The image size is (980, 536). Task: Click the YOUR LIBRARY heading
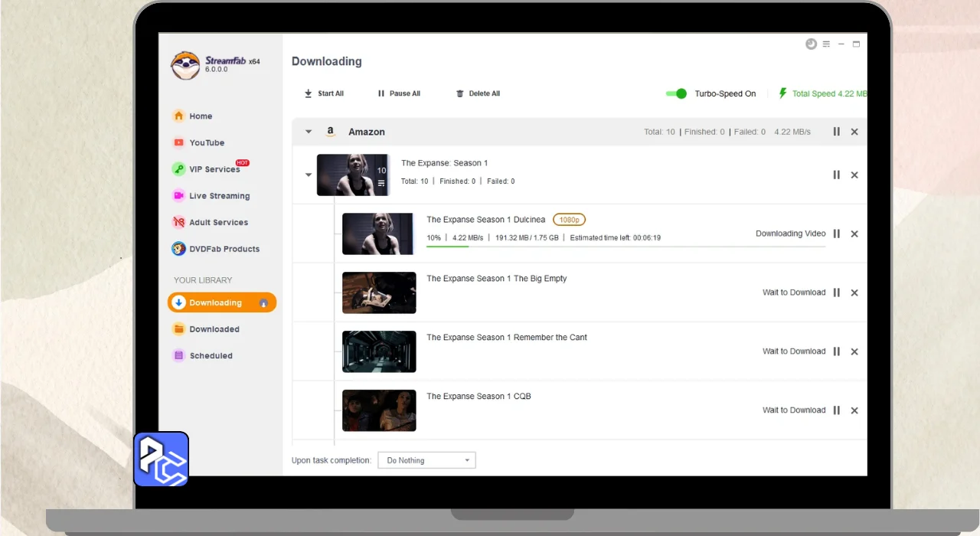click(x=203, y=280)
